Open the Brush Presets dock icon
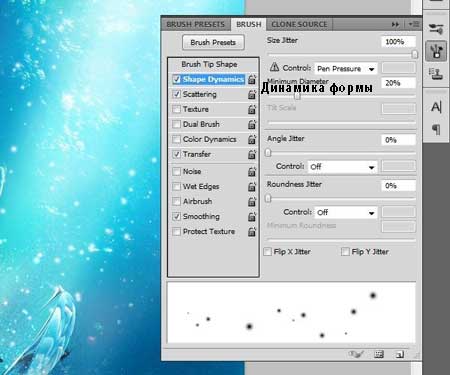This screenshot has height=375, width=450. click(x=436, y=29)
